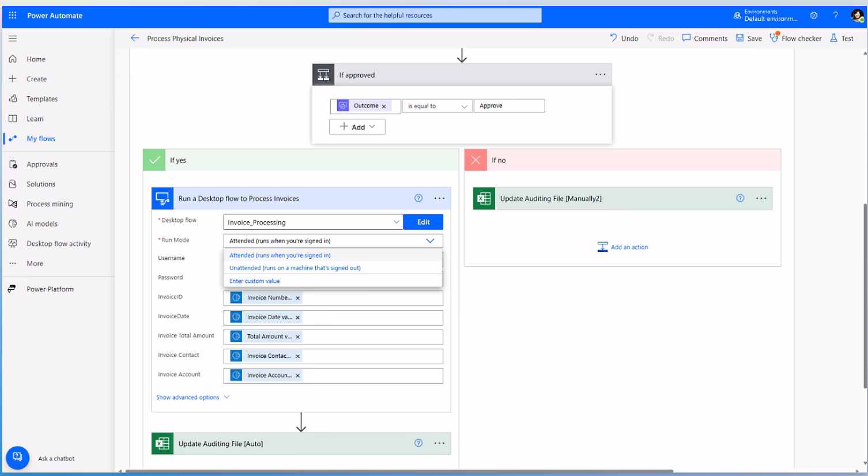Open help for Update Auditing File [Manually2]

pyautogui.click(x=740, y=198)
